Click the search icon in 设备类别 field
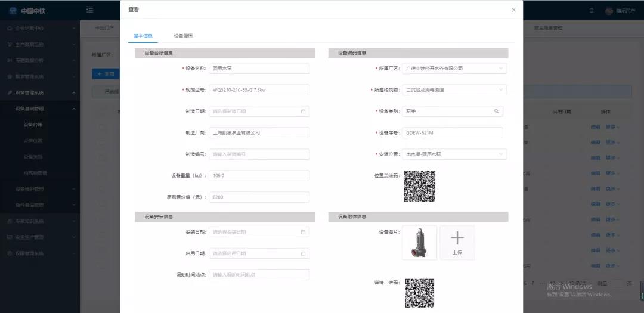Image resolution: width=644 pixels, height=313 pixels. pos(496,111)
